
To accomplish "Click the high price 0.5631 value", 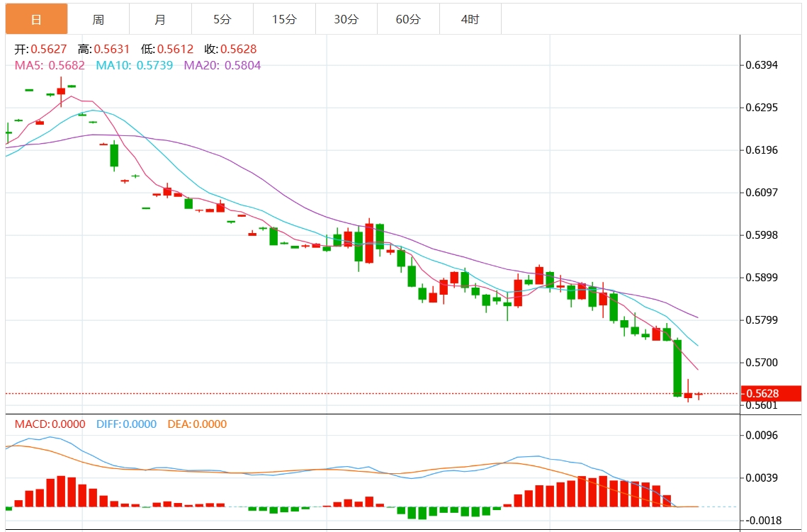I will (112, 50).
